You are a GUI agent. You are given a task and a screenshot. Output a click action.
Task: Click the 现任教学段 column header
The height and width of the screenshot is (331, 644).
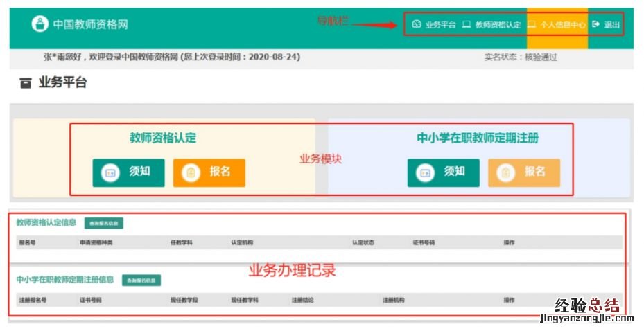pyautogui.click(x=184, y=300)
